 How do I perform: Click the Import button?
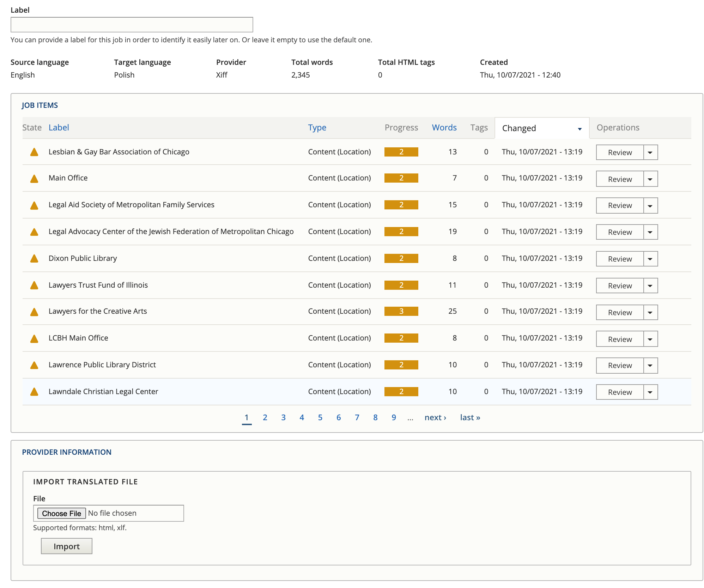click(x=67, y=546)
